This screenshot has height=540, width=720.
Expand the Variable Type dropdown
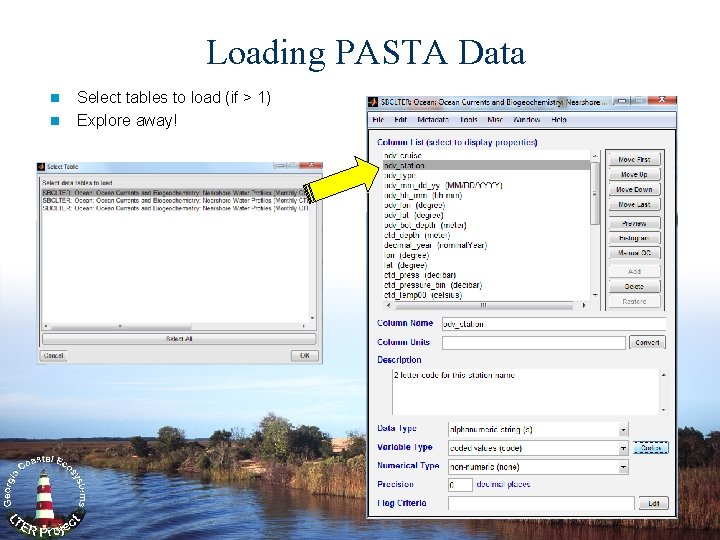(623, 448)
